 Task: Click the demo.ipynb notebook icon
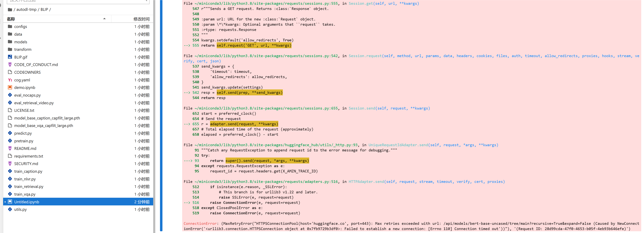[x=10, y=87]
